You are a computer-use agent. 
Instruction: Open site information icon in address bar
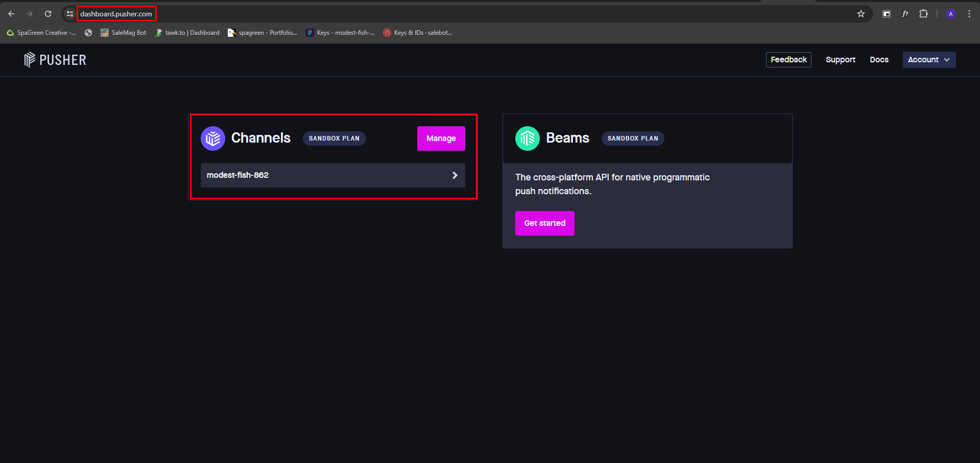(70, 14)
